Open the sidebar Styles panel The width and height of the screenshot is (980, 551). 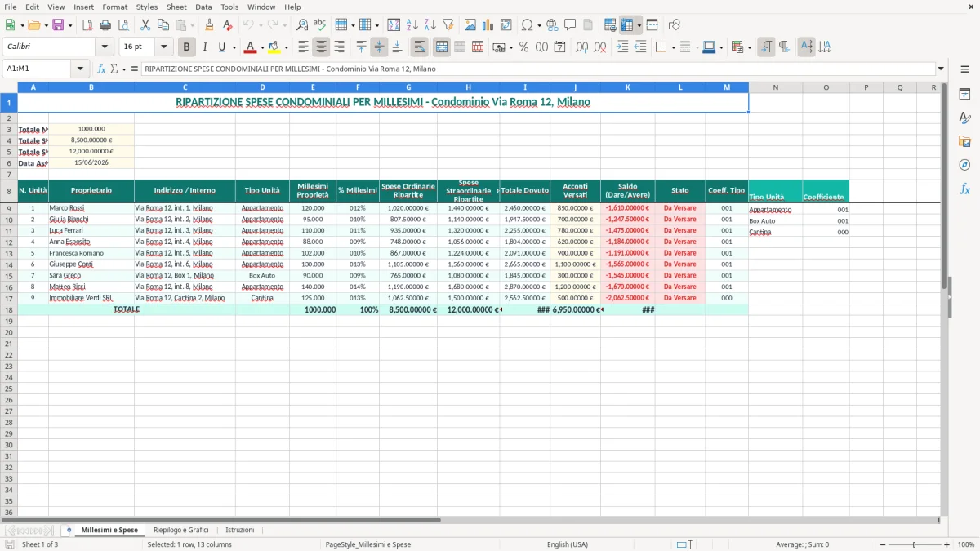click(x=964, y=118)
